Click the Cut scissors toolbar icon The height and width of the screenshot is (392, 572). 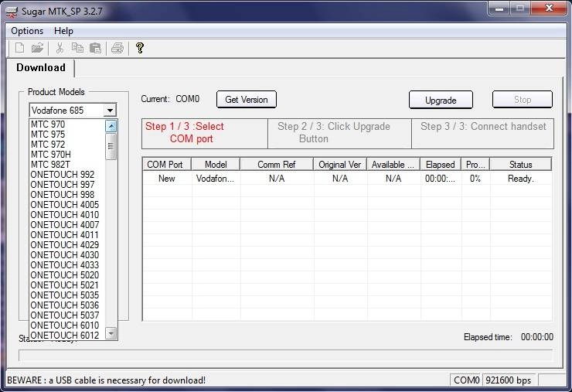[60, 48]
